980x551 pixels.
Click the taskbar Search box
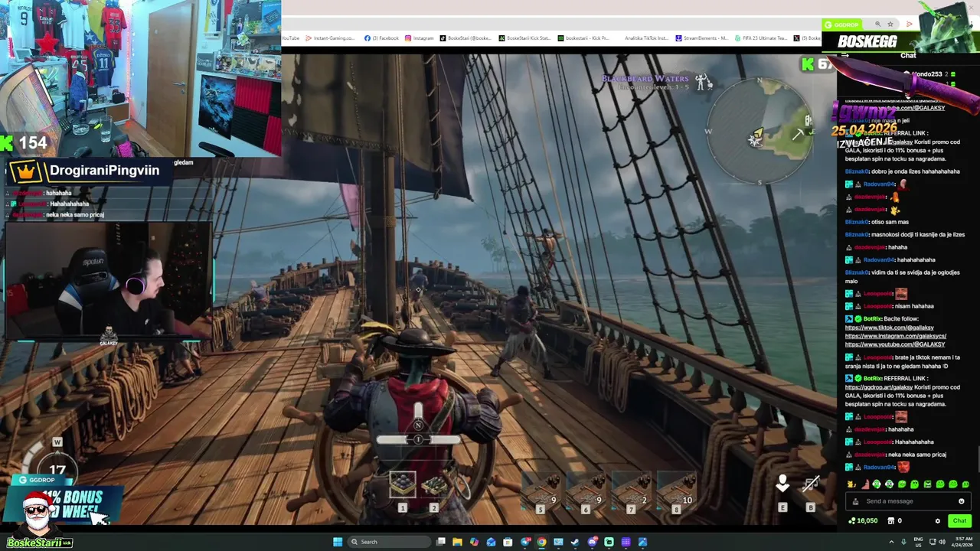[x=388, y=542]
